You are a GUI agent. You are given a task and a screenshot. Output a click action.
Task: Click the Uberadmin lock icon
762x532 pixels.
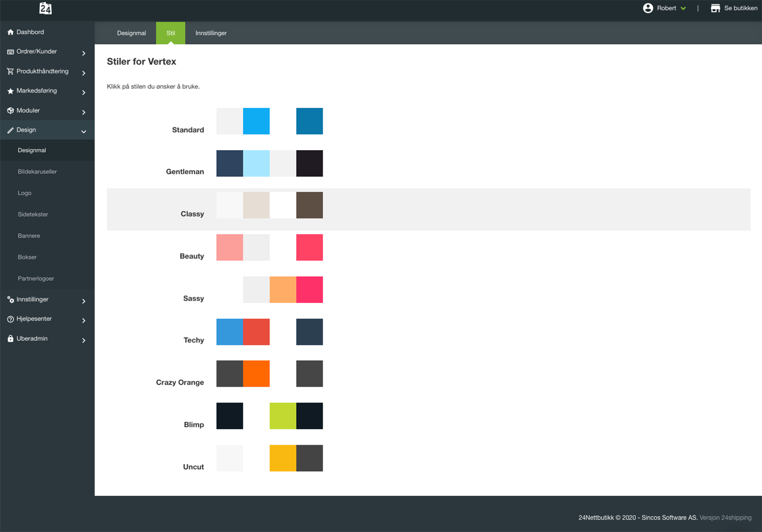[10, 339]
